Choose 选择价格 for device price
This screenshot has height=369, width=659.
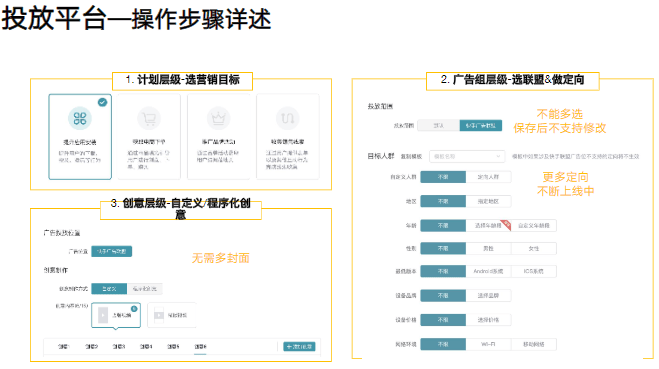(x=488, y=320)
